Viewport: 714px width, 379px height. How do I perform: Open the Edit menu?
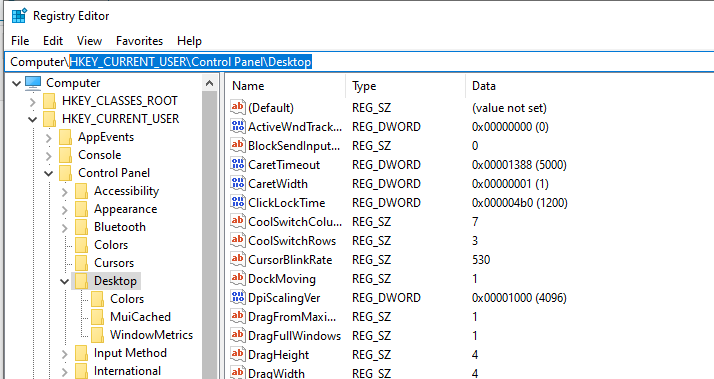[x=53, y=41]
